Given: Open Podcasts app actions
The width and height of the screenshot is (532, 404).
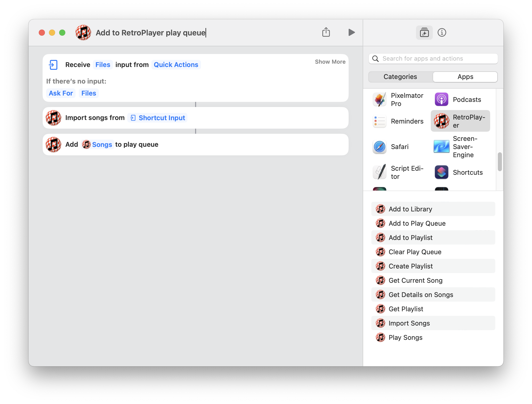Looking at the screenshot, I should pos(441,99).
